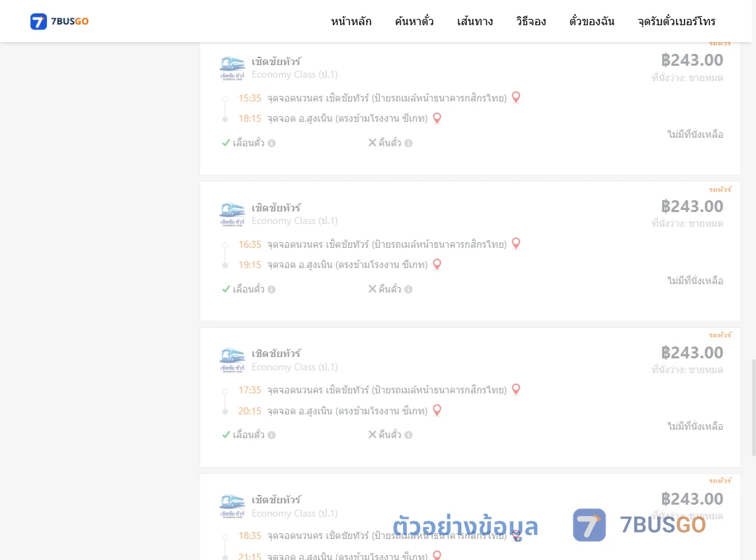The width and height of the screenshot is (756, 560).
Task: Click เลื่อนตั๋ว label on 16:35 trip
Action: (x=248, y=289)
